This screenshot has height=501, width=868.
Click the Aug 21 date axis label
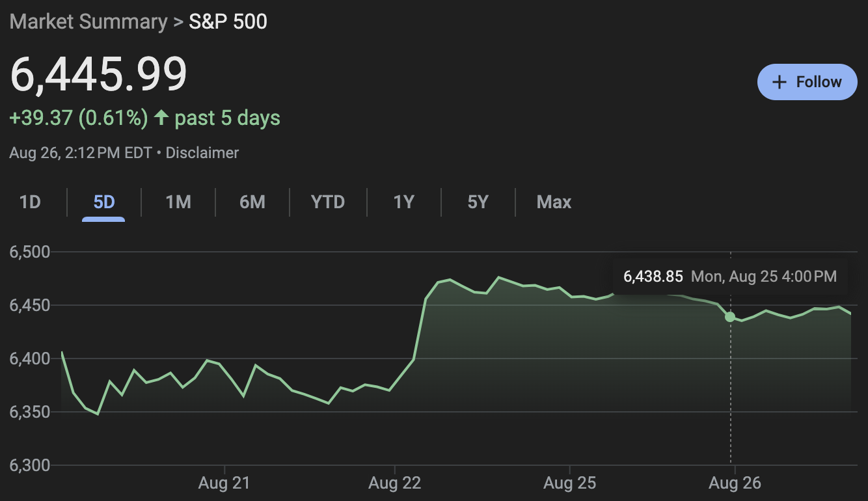tap(224, 483)
